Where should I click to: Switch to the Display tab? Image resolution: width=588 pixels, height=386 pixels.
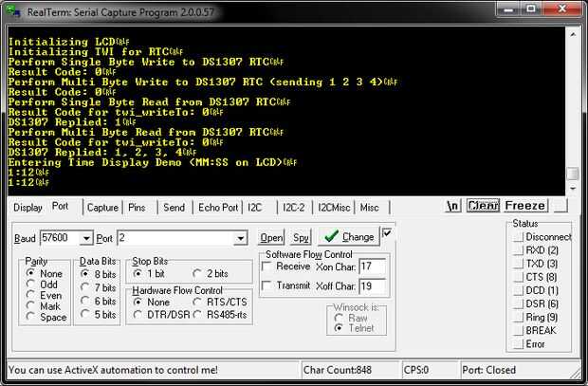coord(28,208)
